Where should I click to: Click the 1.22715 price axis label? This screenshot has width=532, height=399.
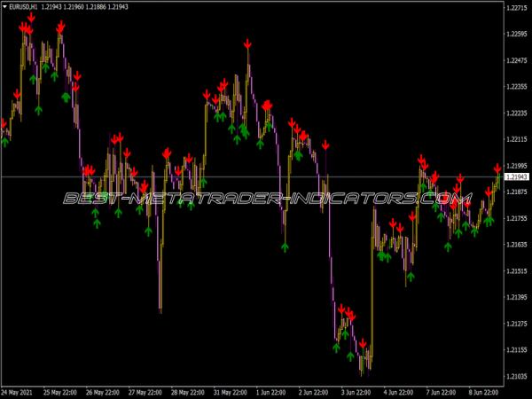515,8
